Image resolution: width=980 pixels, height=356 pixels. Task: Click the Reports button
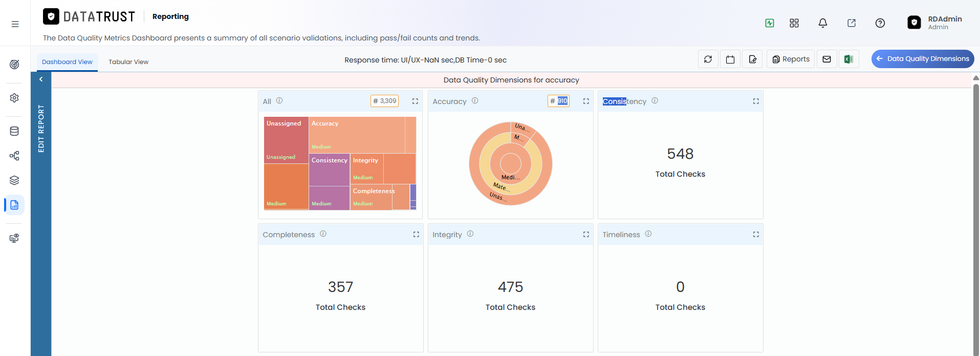click(x=791, y=59)
